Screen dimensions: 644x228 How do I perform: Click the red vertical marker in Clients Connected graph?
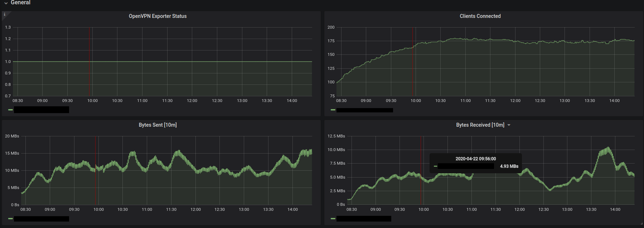click(x=412, y=62)
